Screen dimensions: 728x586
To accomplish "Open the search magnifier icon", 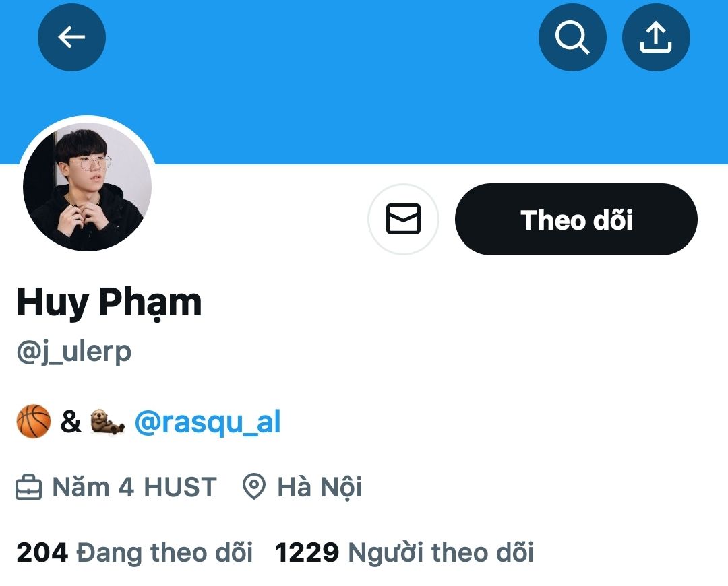I will [x=572, y=37].
